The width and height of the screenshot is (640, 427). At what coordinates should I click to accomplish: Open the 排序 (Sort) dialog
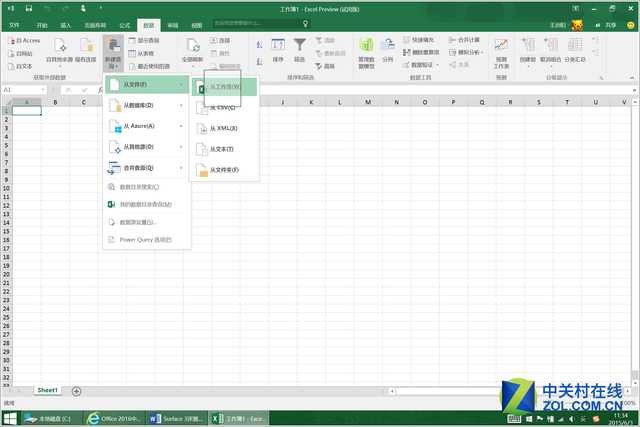click(x=278, y=50)
